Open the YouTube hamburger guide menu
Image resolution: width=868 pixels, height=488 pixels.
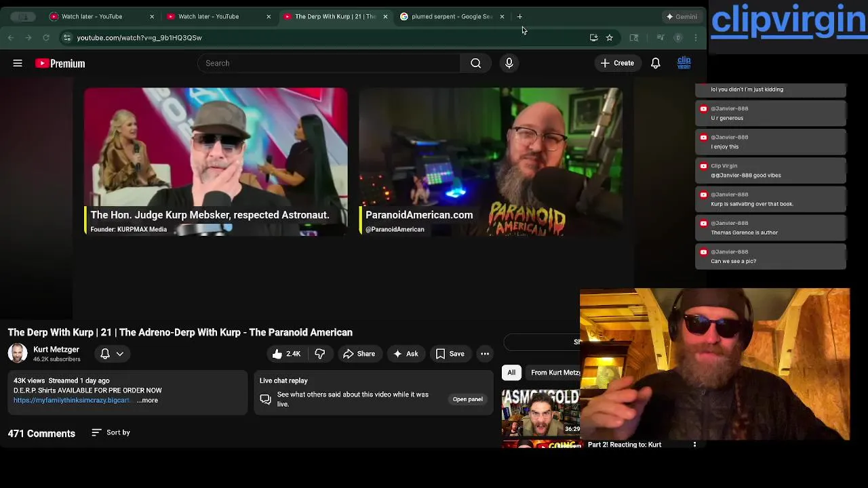[18, 63]
